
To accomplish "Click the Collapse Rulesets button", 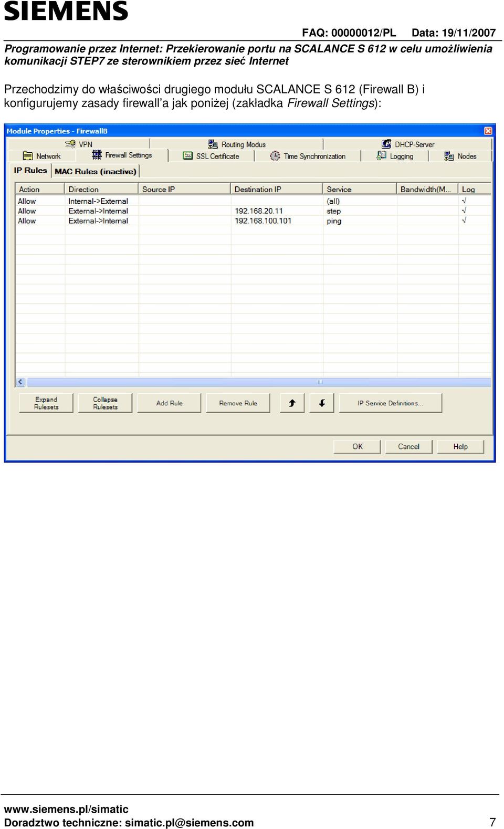I will (105, 403).
